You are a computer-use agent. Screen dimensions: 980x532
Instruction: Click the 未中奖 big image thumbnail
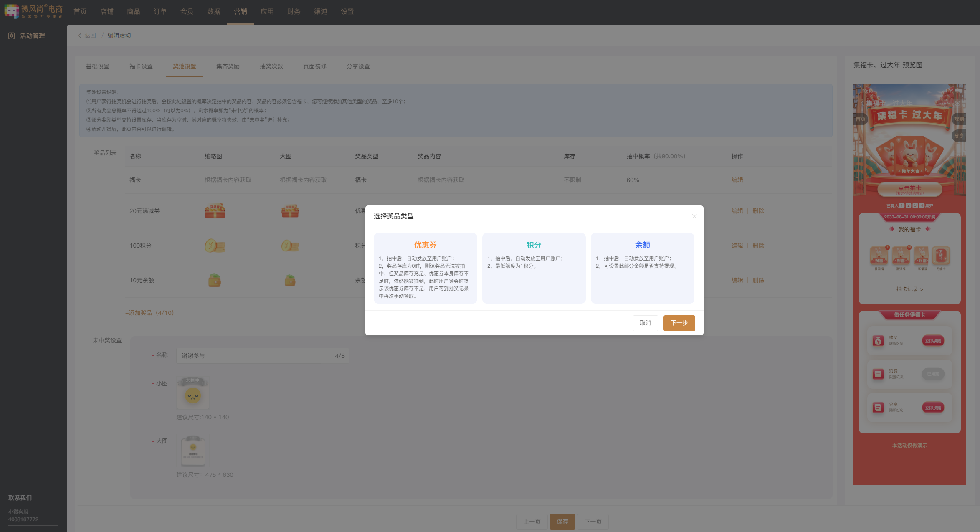coord(192,451)
